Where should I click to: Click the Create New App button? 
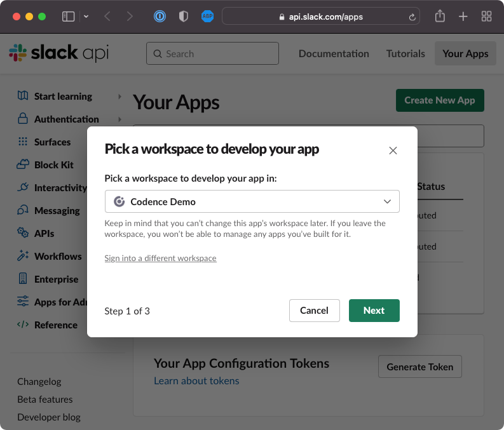(x=440, y=100)
